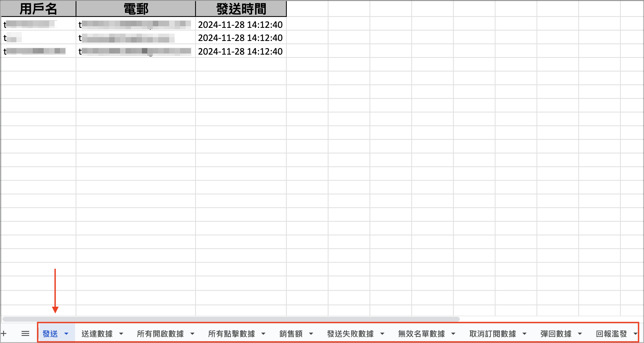
Task: Select the 電郵 header cell
Action: (x=136, y=9)
